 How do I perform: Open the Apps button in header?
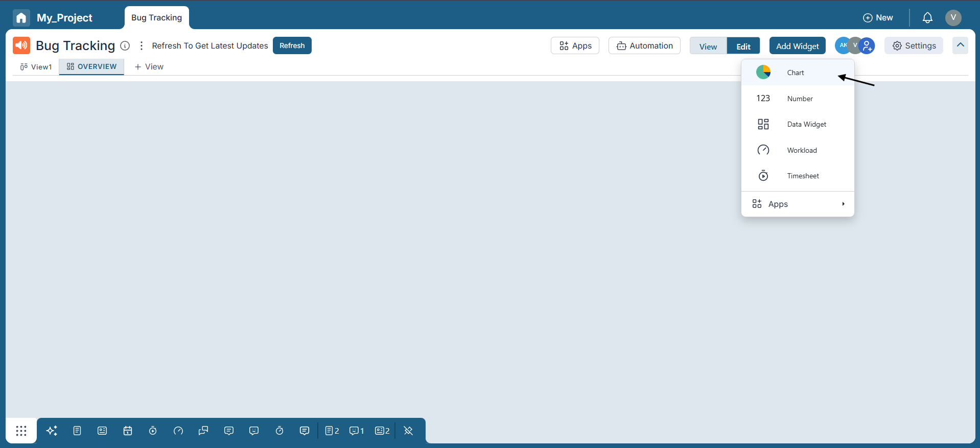575,45
